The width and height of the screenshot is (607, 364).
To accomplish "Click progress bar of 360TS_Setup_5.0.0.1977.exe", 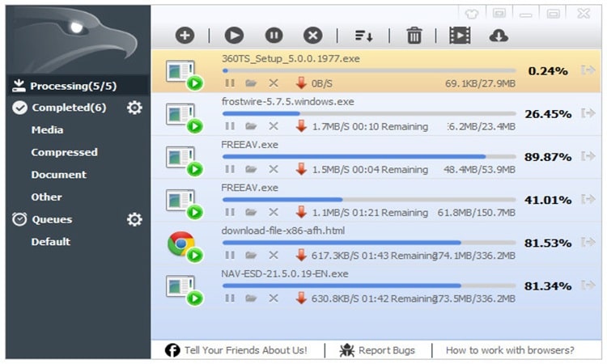I will (368, 70).
